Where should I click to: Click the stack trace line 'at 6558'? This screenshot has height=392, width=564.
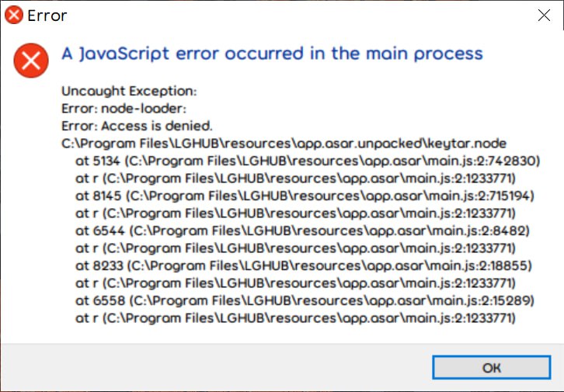(305, 300)
